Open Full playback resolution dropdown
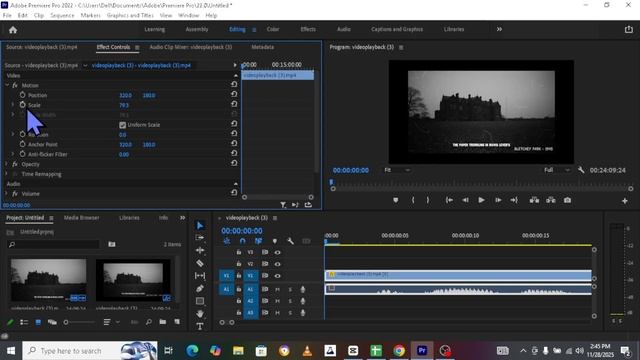The height and width of the screenshot is (360, 640). click(557, 170)
